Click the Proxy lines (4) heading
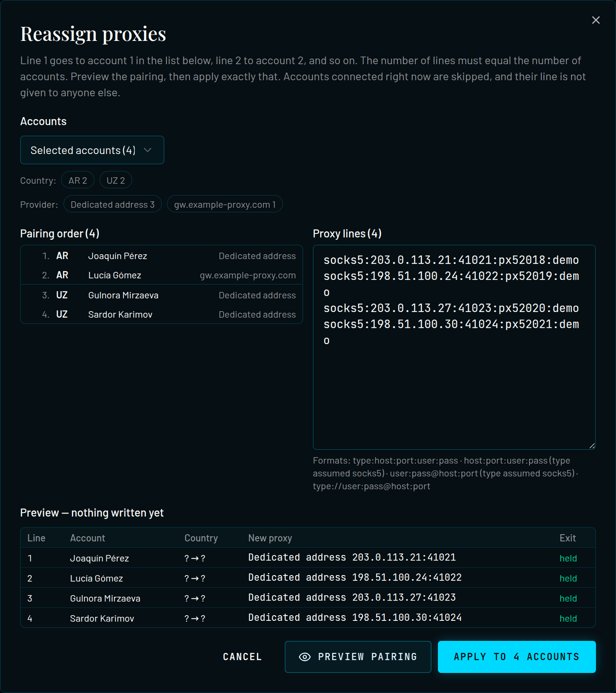 pyautogui.click(x=347, y=234)
